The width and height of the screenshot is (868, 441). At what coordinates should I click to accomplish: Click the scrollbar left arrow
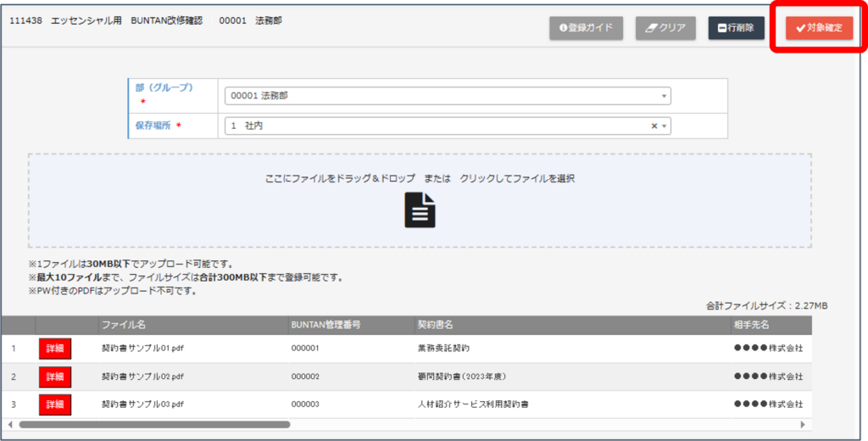click(x=10, y=423)
